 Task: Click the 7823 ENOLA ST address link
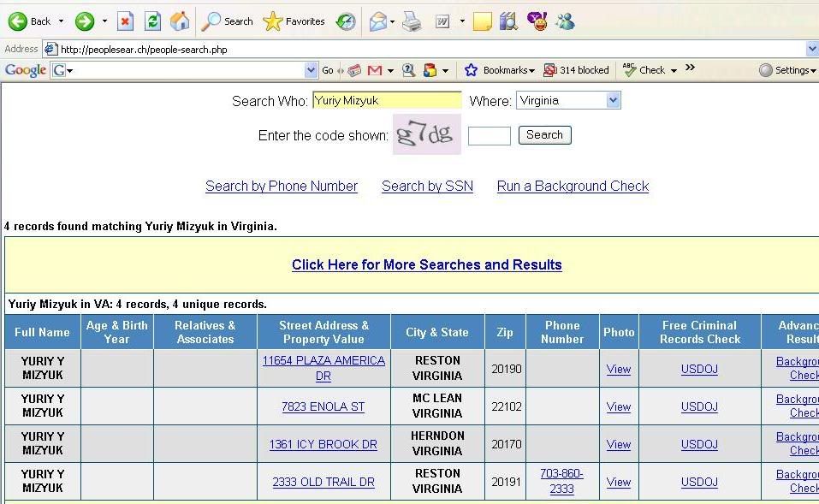(323, 406)
